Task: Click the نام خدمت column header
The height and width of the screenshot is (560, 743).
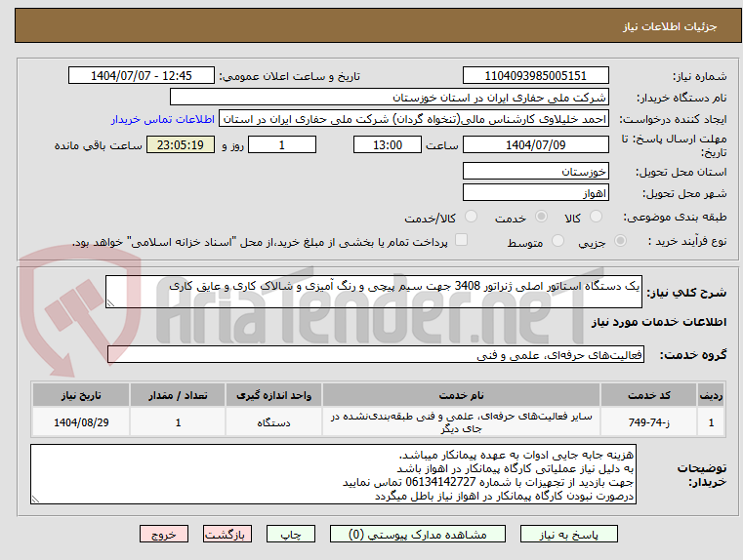Action: [x=461, y=395]
